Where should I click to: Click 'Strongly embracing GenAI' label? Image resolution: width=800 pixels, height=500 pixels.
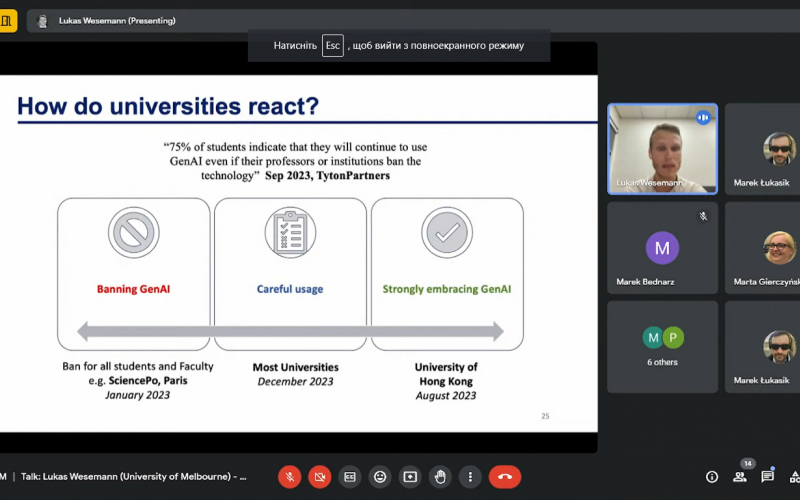447,289
